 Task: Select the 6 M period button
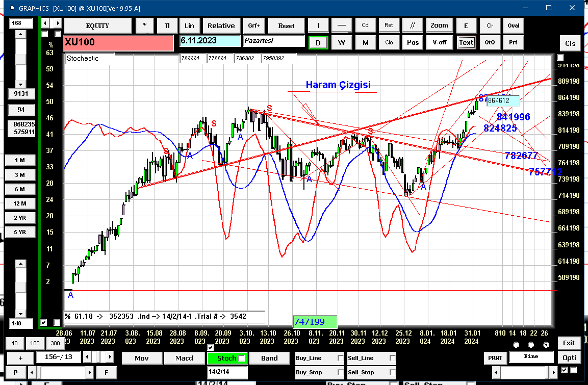click(x=20, y=189)
